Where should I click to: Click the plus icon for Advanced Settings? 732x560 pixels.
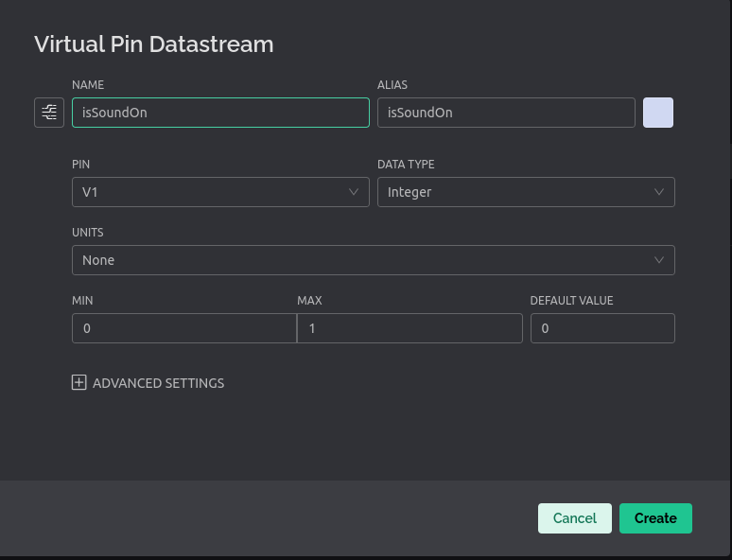[x=79, y=383]
